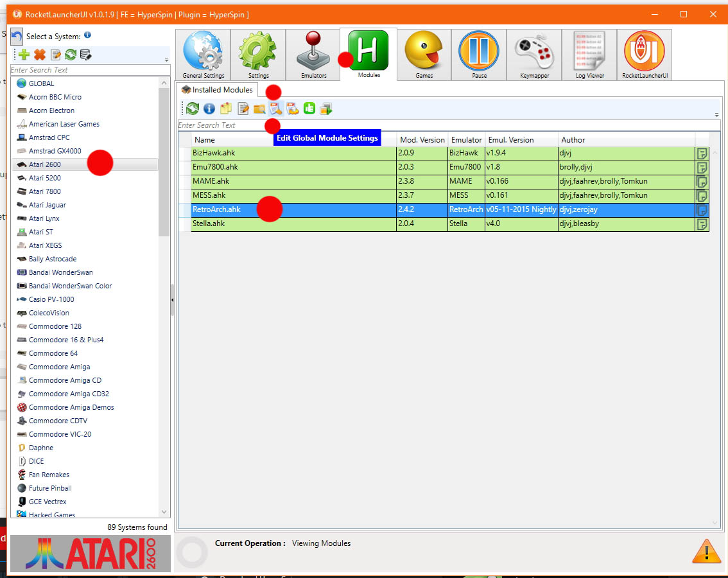Click the green thumbs-up icon in modules toolbar
This screenshot has height=578, width=728.
click(x=309, y=109)
